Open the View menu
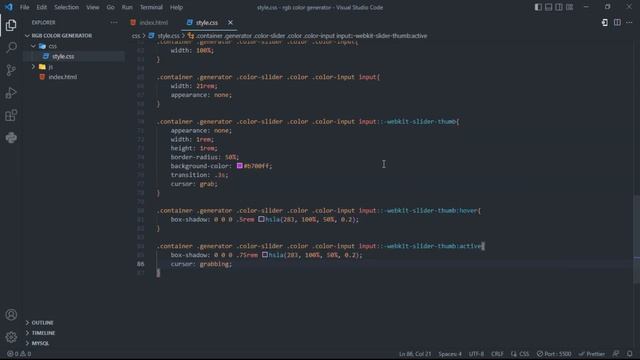This screenshot has height=360, width=640. 92,7
